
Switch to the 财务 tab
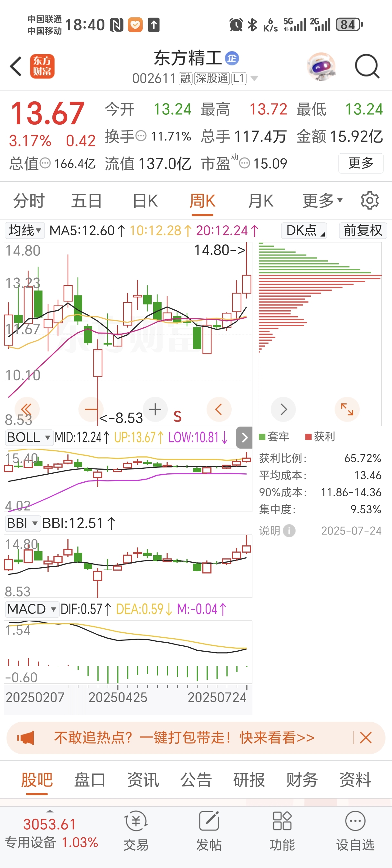(302, 780)
